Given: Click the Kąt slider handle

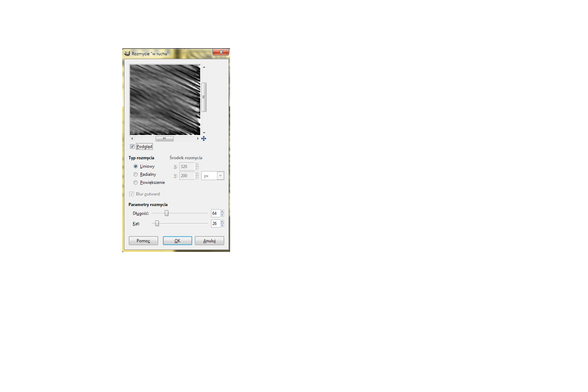Looking at the screenshot, I should coord(156,223).
